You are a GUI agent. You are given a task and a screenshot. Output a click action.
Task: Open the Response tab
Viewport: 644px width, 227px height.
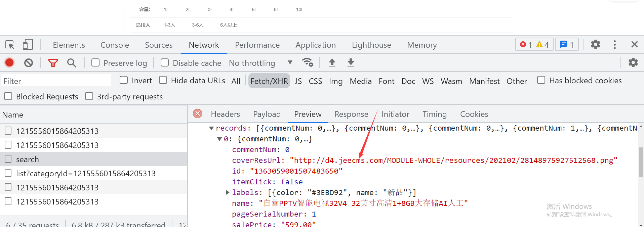[351, 114]
